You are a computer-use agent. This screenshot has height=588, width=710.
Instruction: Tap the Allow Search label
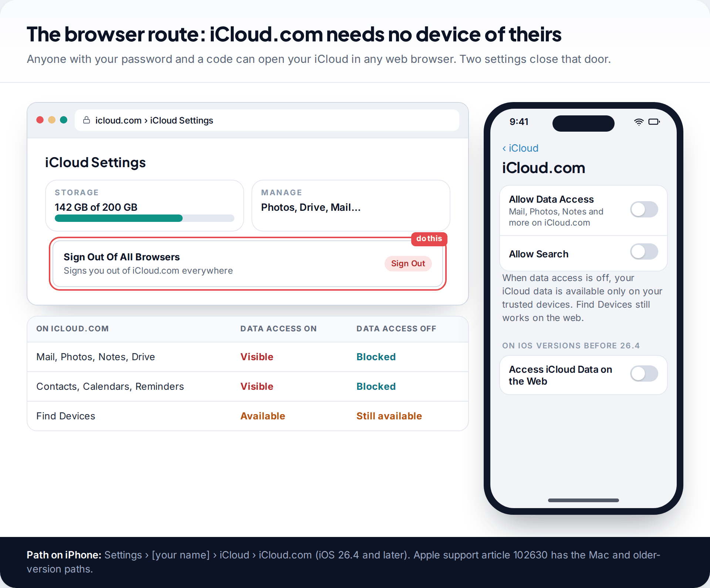point(538,254)
